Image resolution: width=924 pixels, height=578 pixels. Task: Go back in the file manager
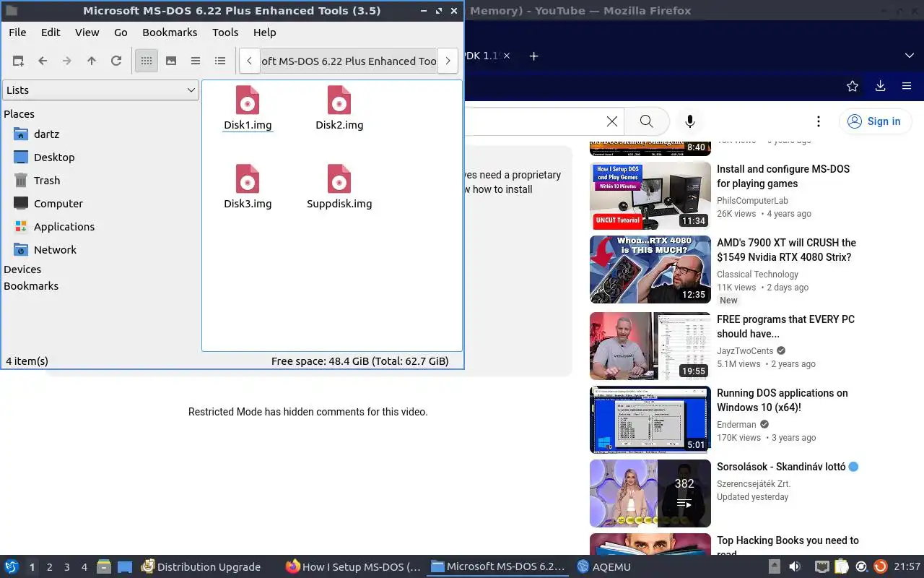coord(43,61)
